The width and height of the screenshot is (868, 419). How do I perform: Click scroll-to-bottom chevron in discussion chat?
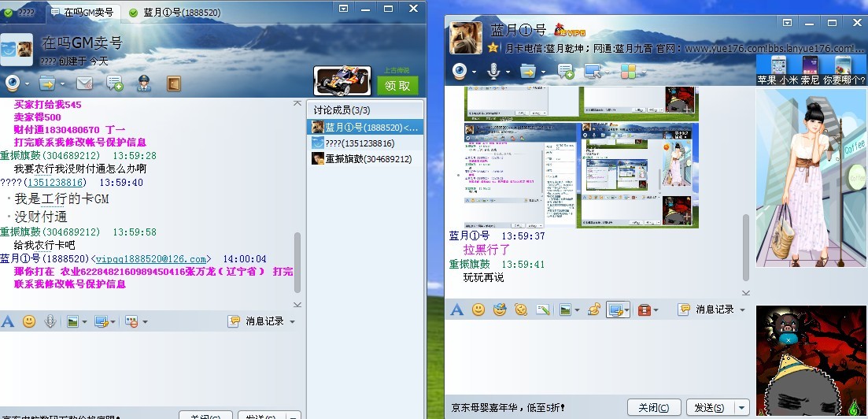pos(297,304)
